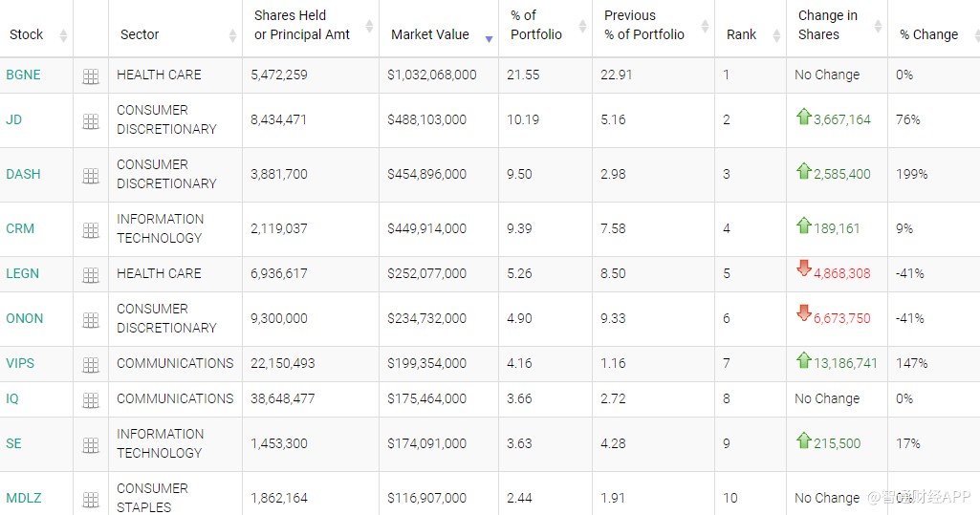
Task: Click the red down arrow in LEGN row
Action: [x=803, y=268]
